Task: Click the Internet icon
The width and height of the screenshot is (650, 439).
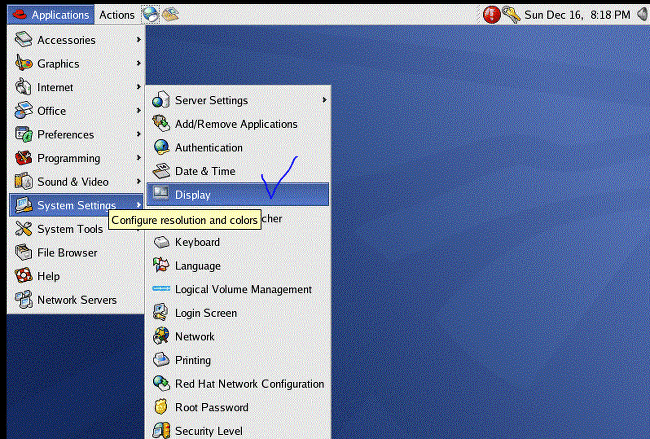Action: coord(24,87)
